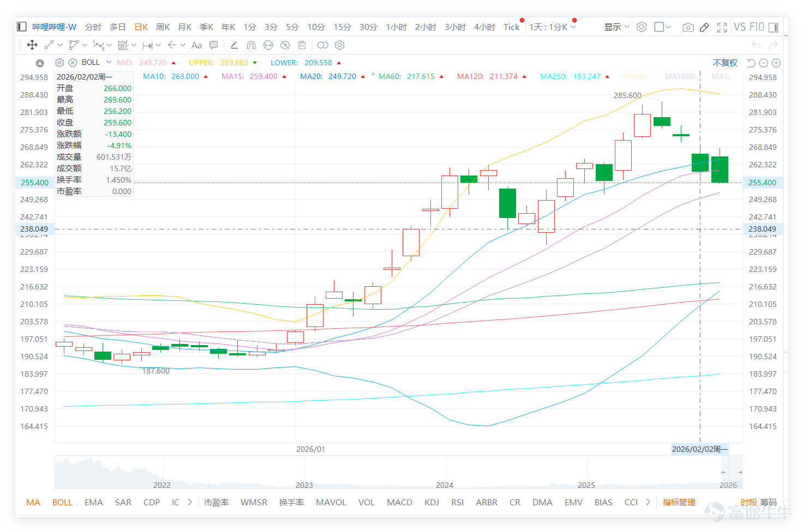803x532 pixels.
Task: Toggle the MA main indicator
Action: [33, 502]
